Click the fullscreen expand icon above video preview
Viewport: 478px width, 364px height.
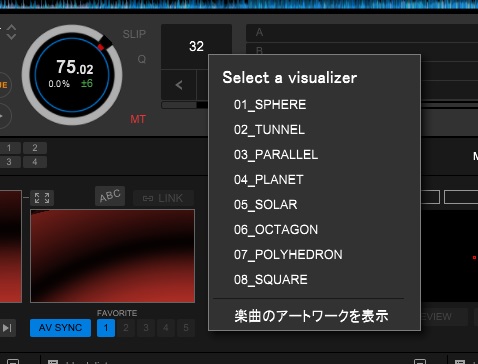point(42,198)
